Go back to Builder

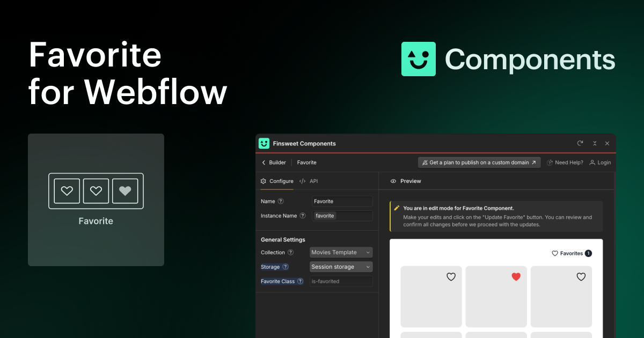click(x=274, y=163)
